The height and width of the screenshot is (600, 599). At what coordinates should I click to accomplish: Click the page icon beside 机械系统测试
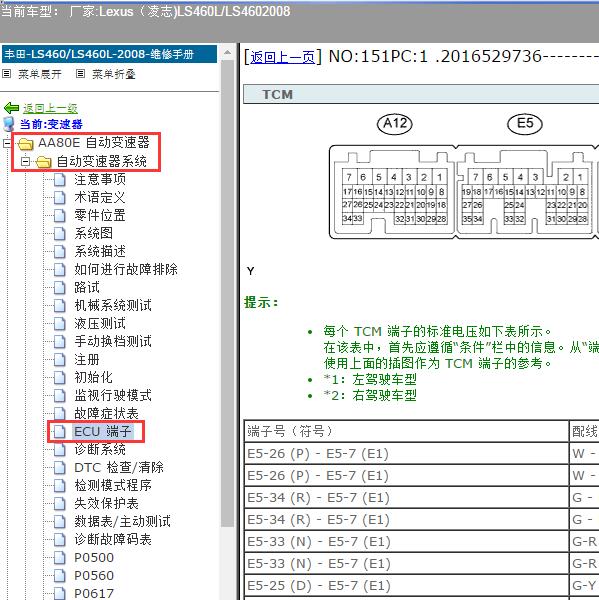tap(60, 305)
